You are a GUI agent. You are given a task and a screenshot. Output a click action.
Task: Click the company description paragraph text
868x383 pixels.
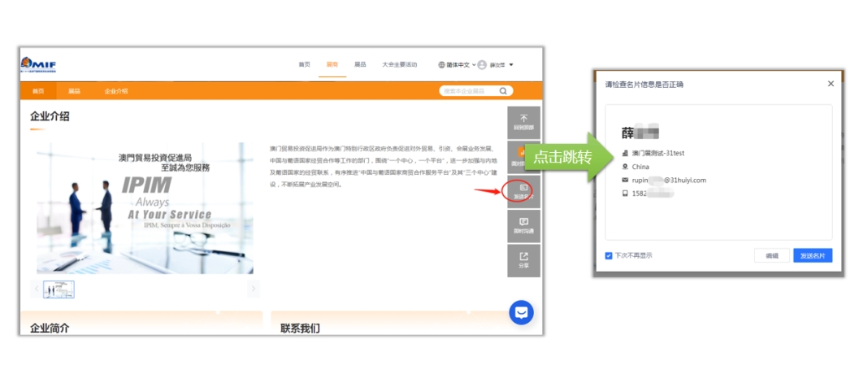383,167
